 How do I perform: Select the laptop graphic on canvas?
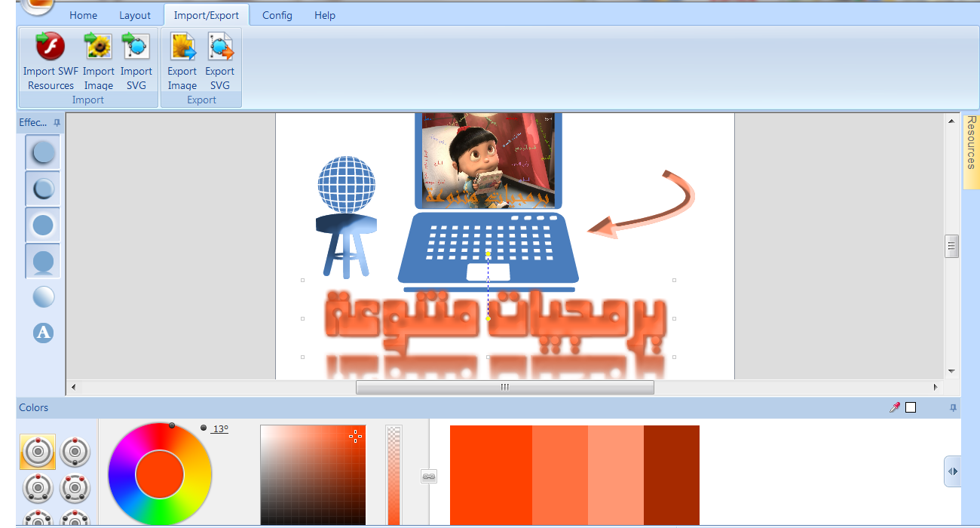(x=488, y=249)
